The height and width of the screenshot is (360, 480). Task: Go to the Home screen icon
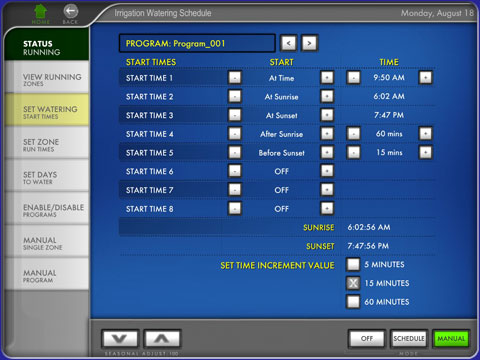coord(40,12)
